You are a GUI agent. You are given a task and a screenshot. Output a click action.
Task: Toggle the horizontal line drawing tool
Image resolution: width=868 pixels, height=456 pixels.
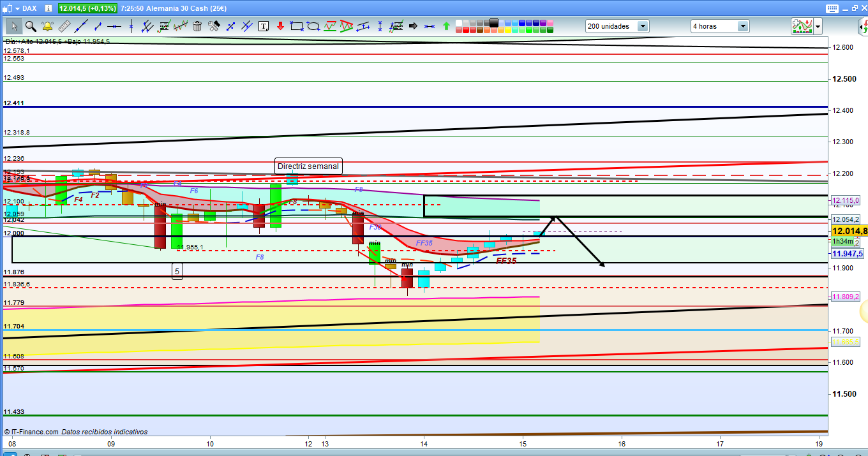(114, 26)
